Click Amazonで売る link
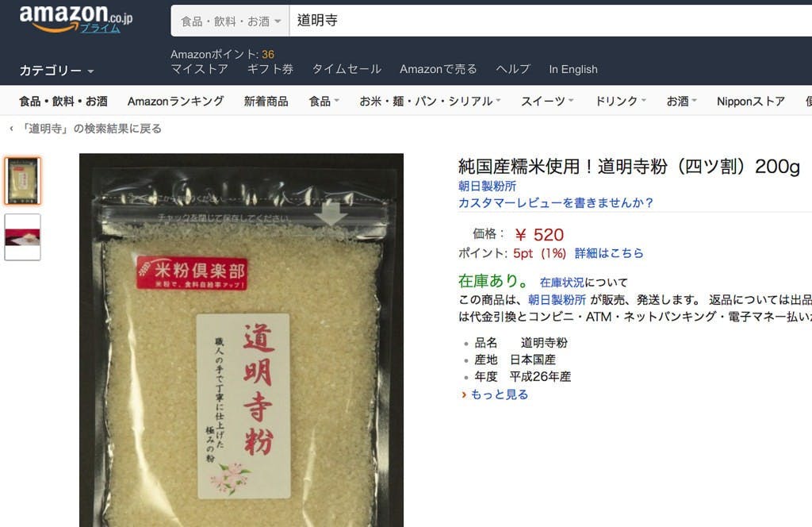812x527 pixels. click(x=438, y=69)
